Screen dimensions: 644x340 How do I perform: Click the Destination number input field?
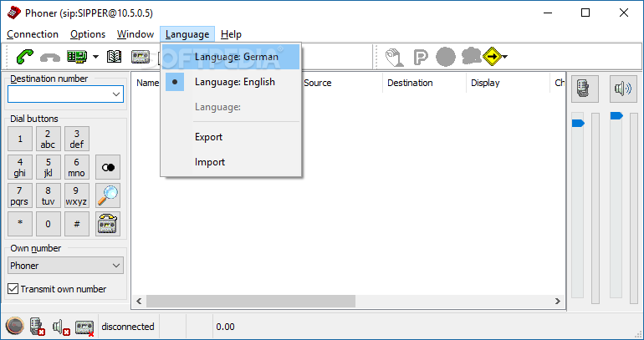click(x=59, y=94)
